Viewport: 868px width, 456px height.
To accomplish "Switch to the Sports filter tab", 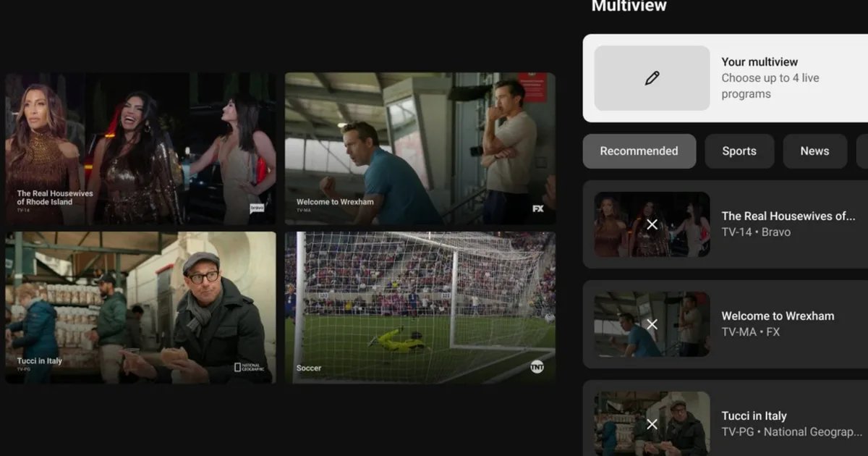I will [739, 151].
